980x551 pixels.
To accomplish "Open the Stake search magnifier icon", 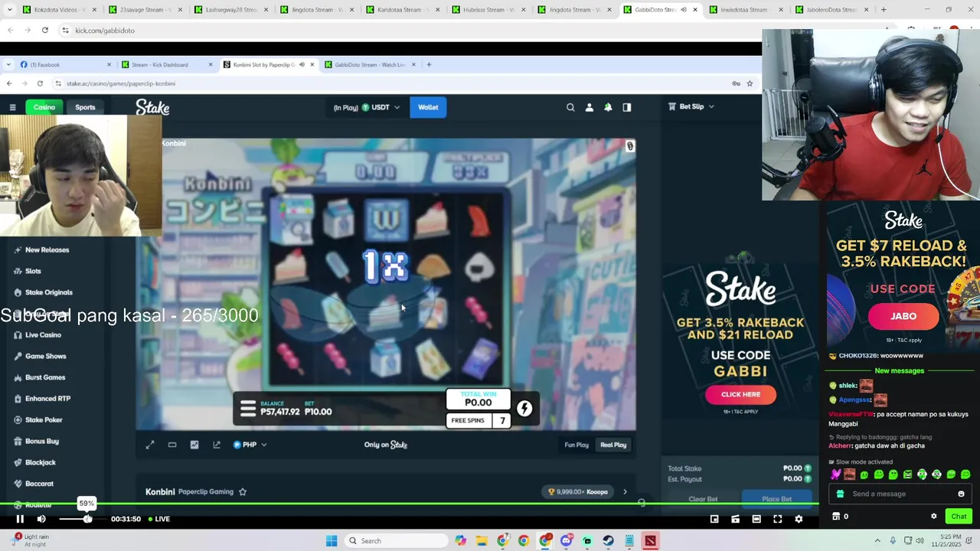I will 570,107.
